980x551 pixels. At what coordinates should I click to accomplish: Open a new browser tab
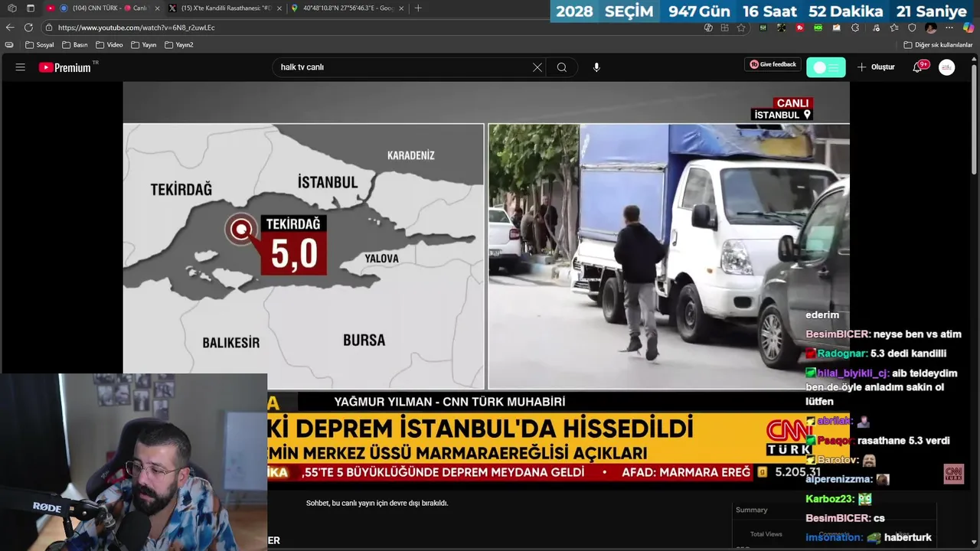click(x=418, y=8)
